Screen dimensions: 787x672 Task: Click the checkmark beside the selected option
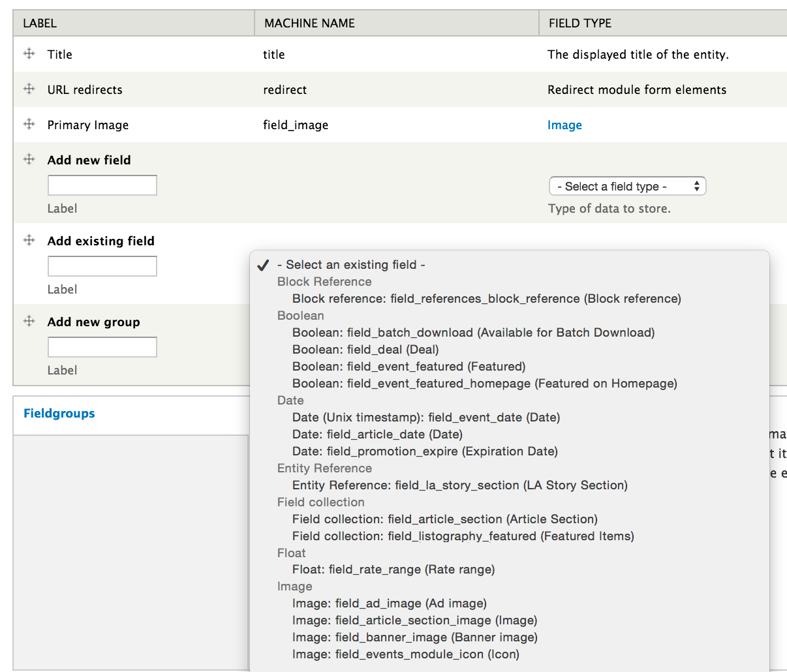coord(263,265)
